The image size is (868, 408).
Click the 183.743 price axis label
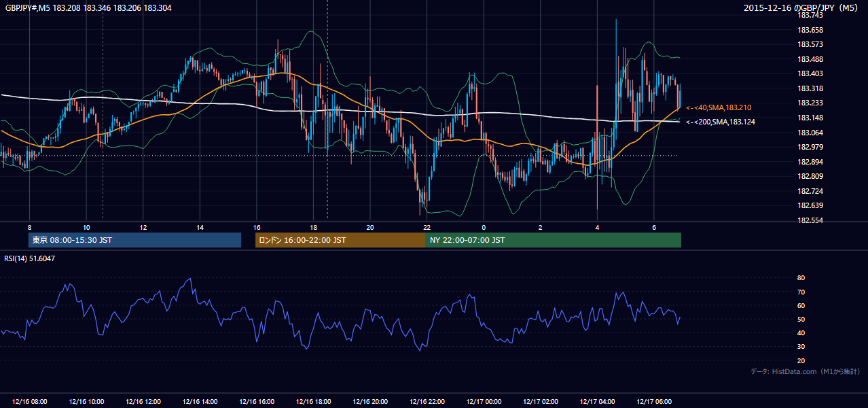(x=810, y=15)
